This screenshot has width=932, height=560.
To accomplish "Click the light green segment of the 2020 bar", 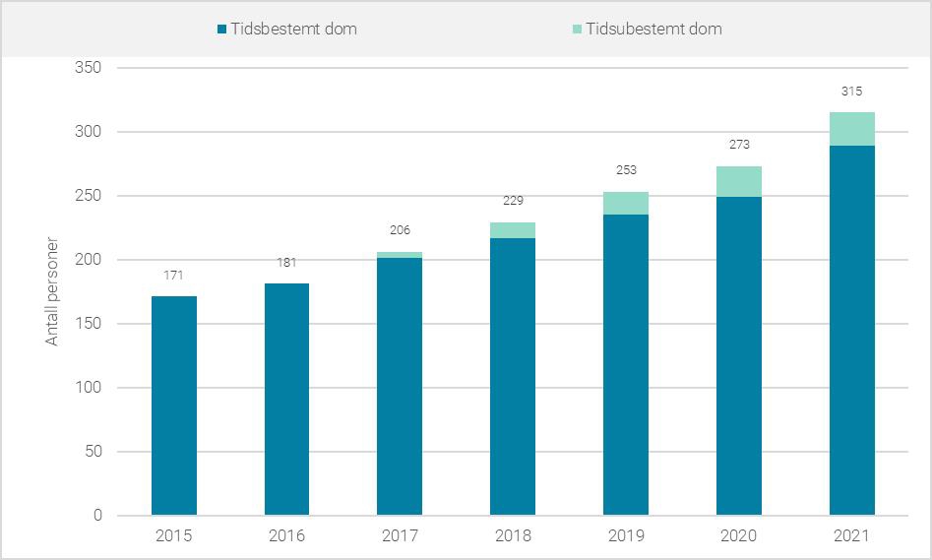I will click(739, 181).
